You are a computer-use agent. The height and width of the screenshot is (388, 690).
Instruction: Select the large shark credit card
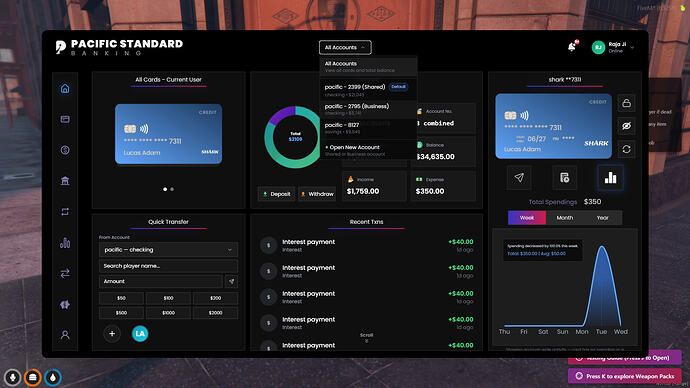tap(554, 126)
